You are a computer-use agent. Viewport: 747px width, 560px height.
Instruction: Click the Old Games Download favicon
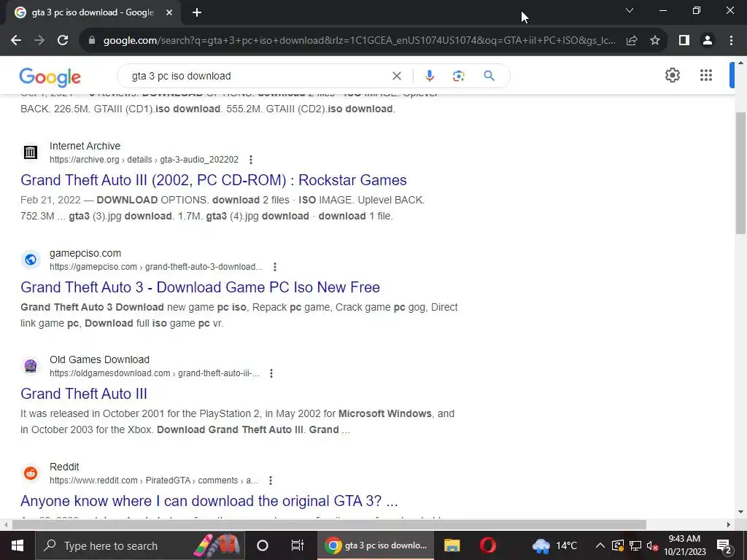point(31,366)
